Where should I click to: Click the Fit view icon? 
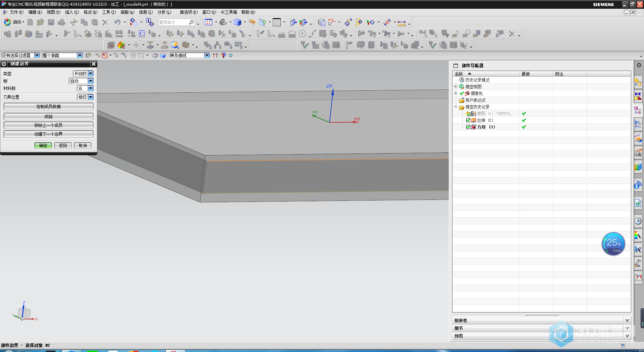pyautogui.click(x=209, y=22)
